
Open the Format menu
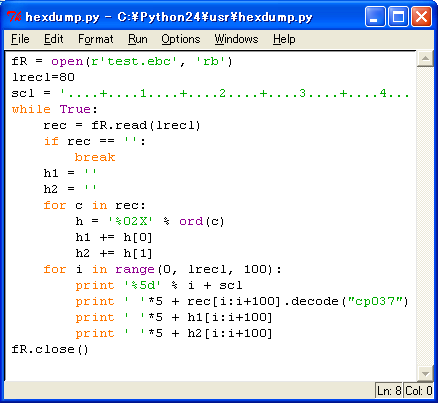(96, 39)
